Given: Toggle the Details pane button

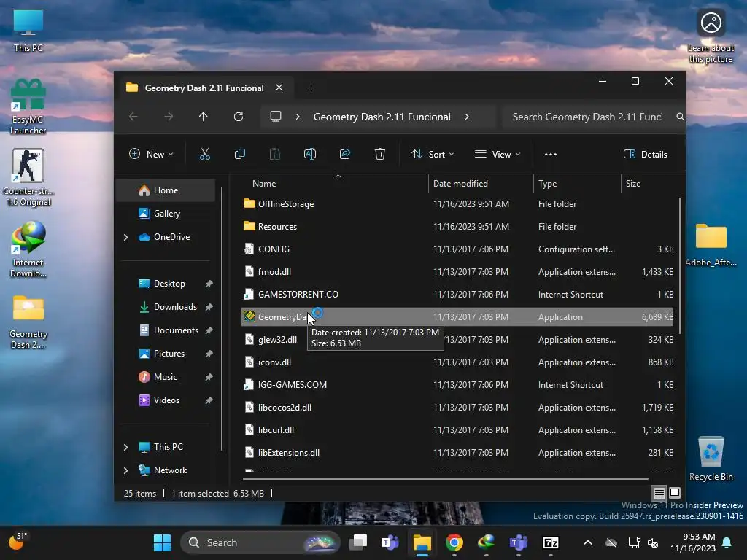Looking at the screenshot, I should [645, 155].
